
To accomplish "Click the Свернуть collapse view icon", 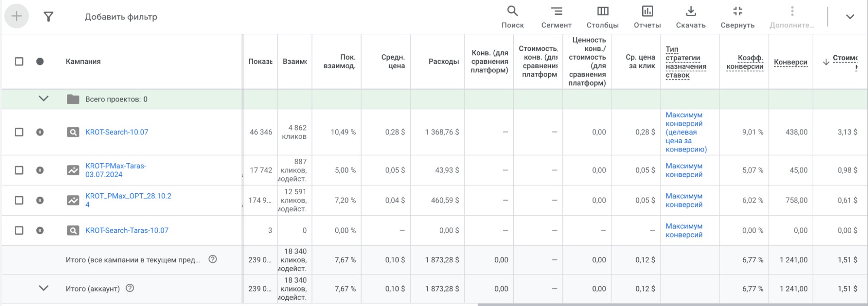I will [737, 17].
